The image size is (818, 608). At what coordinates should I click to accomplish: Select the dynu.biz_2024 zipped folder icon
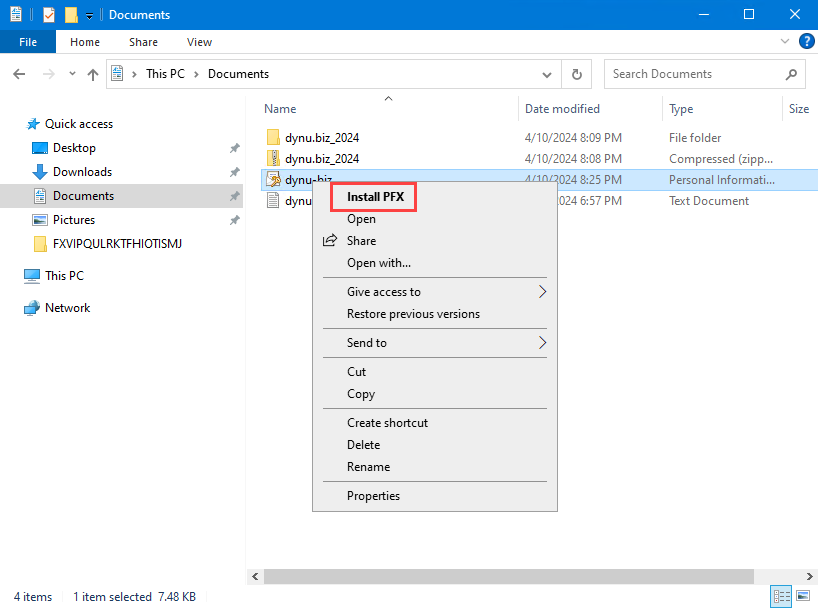click(x=273, y=158)
